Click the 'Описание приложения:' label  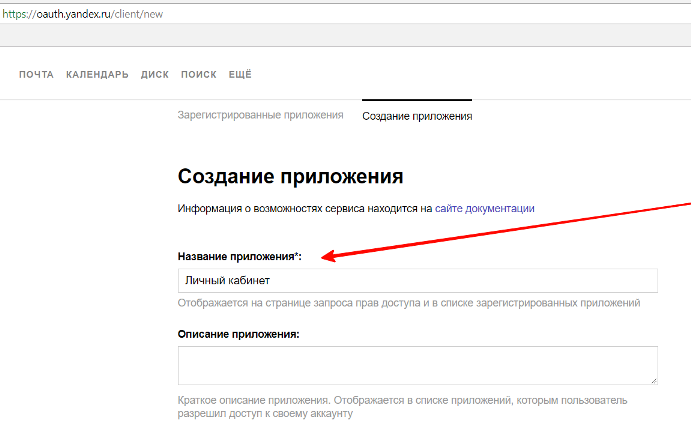tap(238, 334)
